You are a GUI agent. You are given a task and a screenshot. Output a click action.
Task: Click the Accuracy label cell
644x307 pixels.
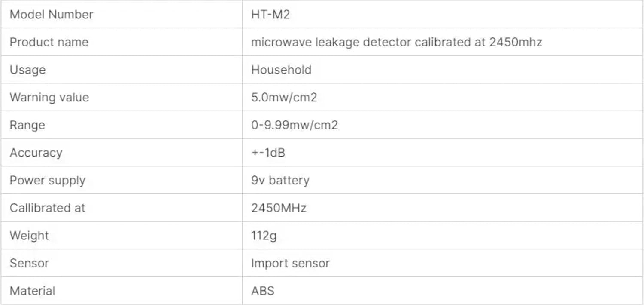[x=36, y=153]
